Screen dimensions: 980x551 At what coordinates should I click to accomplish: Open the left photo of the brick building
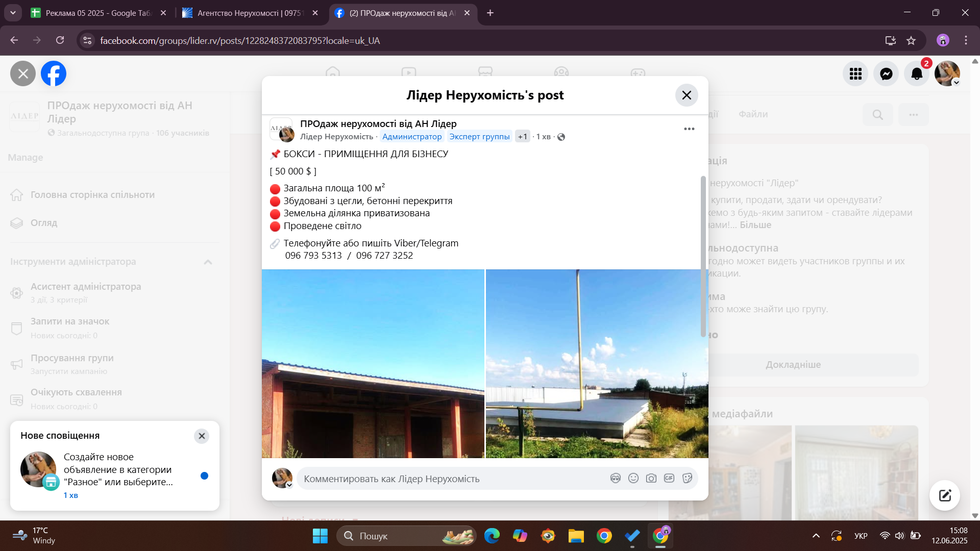tap(373, 363)
